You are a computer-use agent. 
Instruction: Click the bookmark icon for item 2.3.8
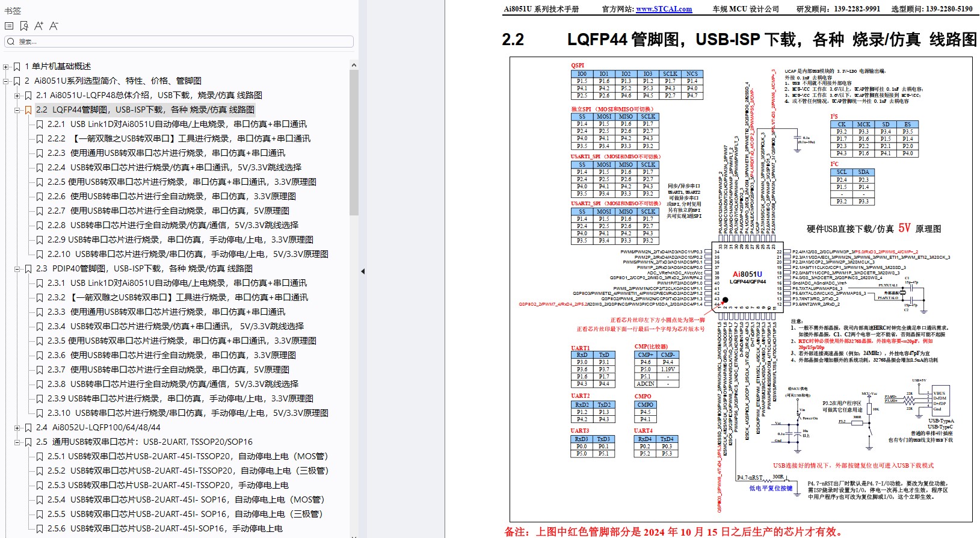point(40,384)
